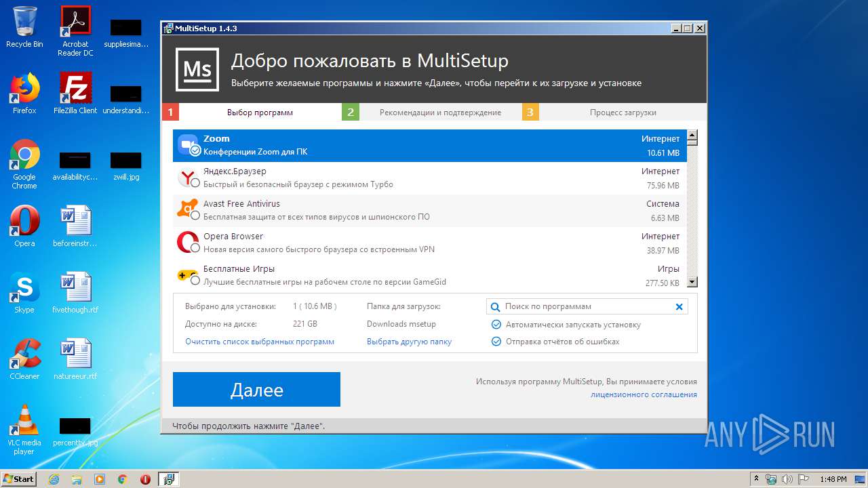This screenshot has height=488, width=868.
Task: Click the Zoom app icon in list
Action: [187, 144]
